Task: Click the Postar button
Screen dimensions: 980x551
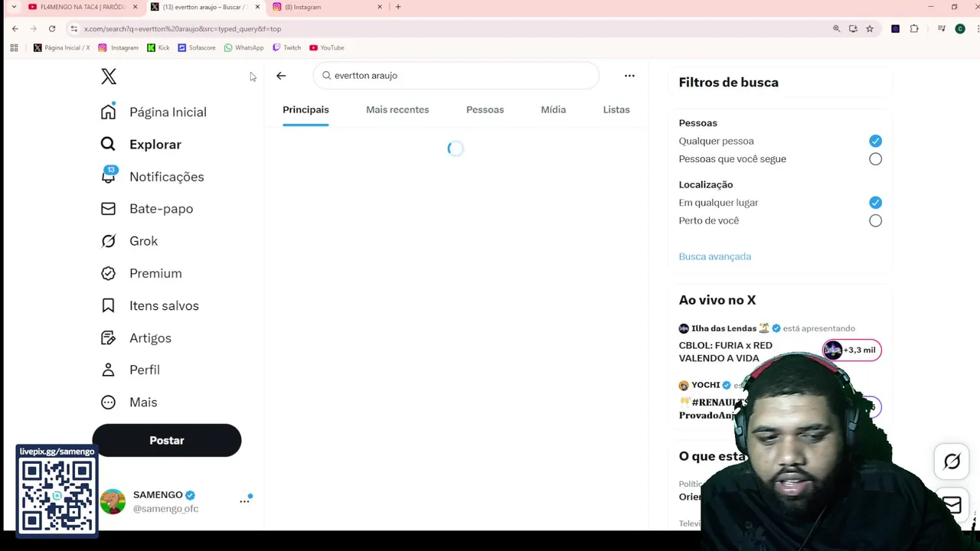Action: click(167, 440)
